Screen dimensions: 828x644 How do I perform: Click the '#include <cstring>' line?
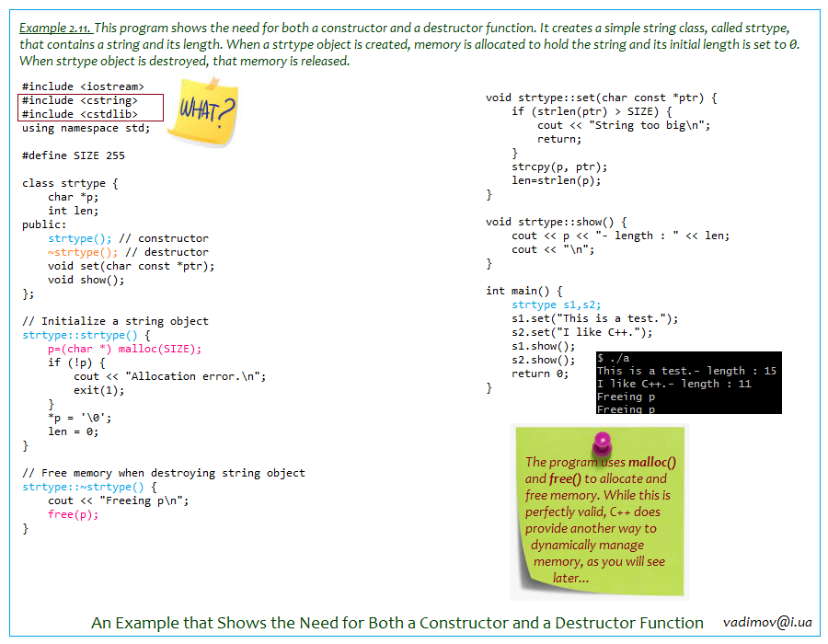point(80,100)
